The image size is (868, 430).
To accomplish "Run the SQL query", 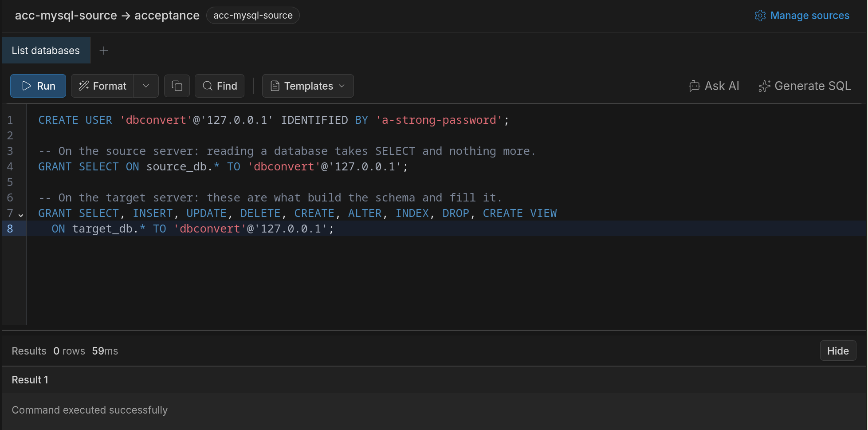I will coord(38,86).
